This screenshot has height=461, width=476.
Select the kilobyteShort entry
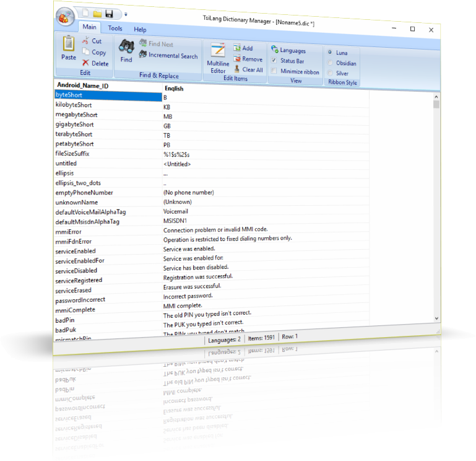point(108,105)
